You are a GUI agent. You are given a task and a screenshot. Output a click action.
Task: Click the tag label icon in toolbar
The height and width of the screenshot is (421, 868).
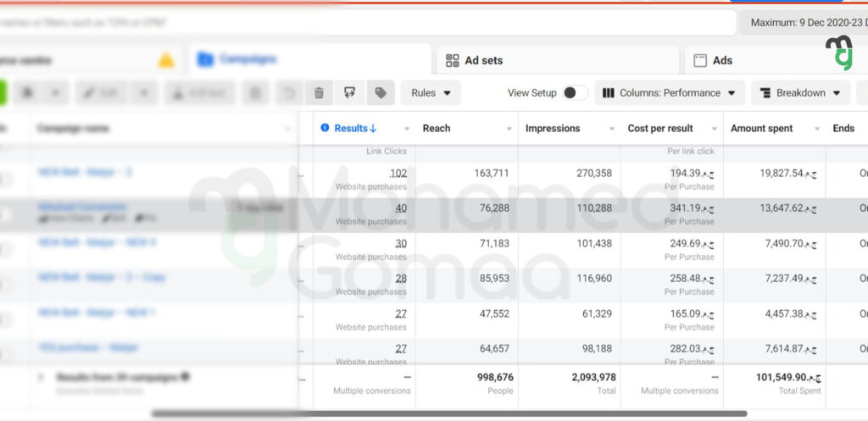click(380, 93)
